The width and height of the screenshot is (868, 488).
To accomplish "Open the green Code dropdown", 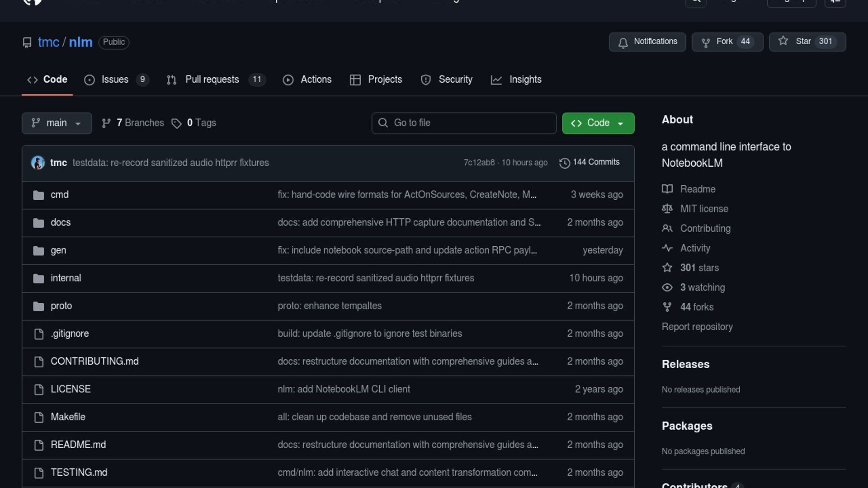I will pyautogui.click(x=598, y=123).
